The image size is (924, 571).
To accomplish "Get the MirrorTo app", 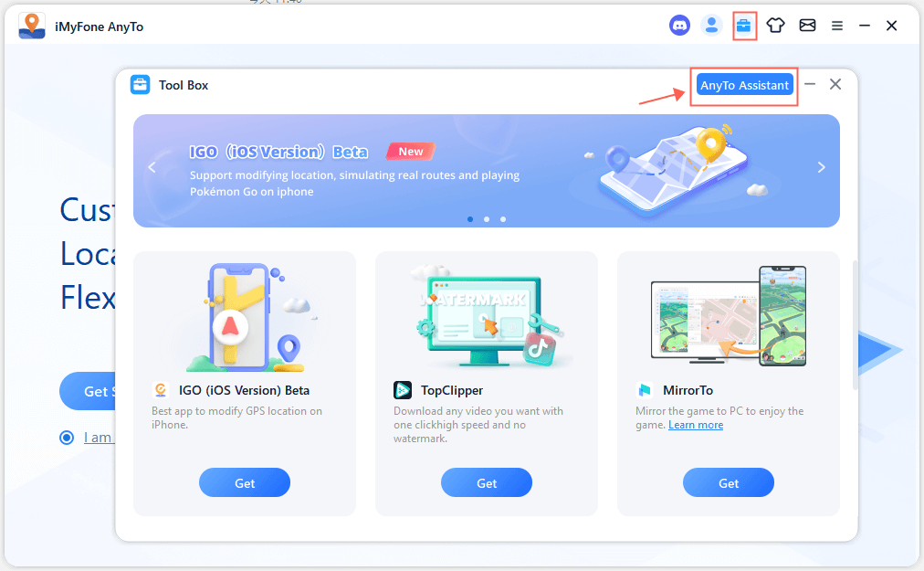I will (x=729, y=482).
